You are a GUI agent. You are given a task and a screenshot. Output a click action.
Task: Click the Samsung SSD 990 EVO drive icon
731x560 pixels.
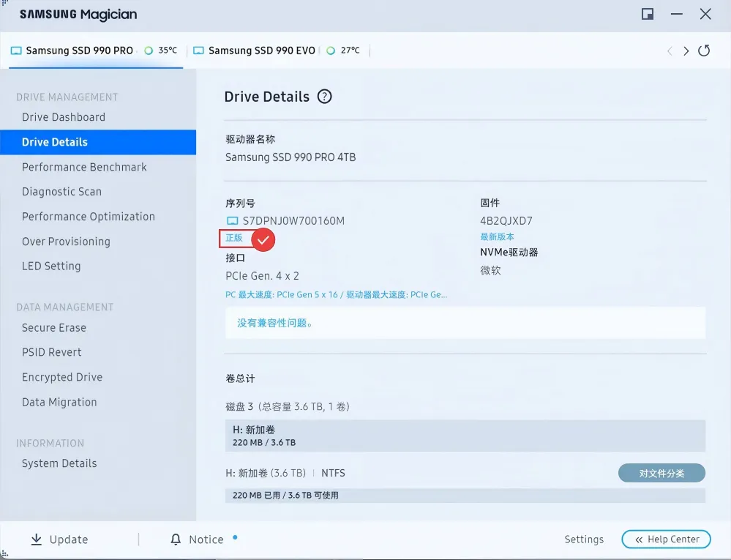[x=198, y=51]
